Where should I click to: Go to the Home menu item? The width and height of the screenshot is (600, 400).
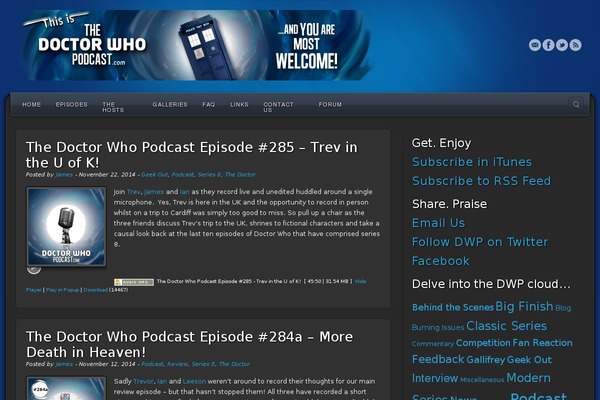31,104
